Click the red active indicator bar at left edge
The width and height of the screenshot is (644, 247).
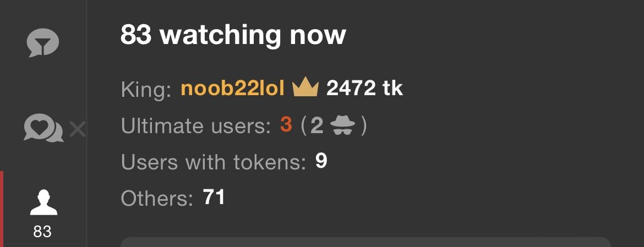pos(2,209)
